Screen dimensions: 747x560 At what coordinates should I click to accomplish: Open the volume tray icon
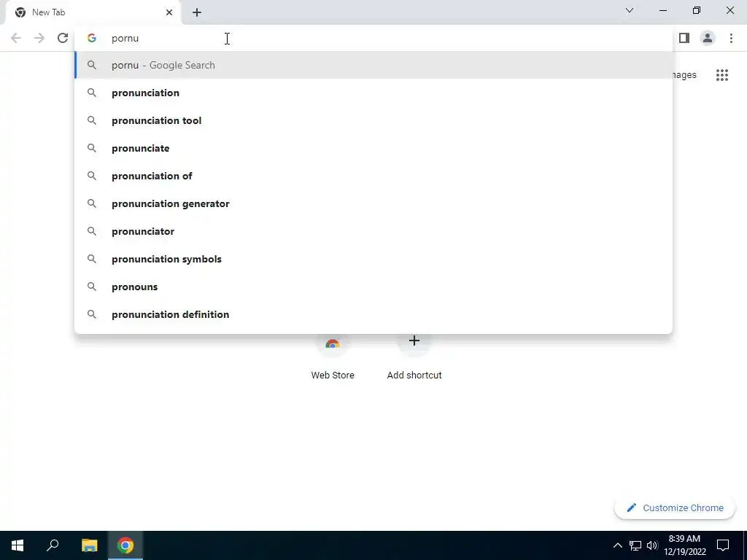point(652,545)
